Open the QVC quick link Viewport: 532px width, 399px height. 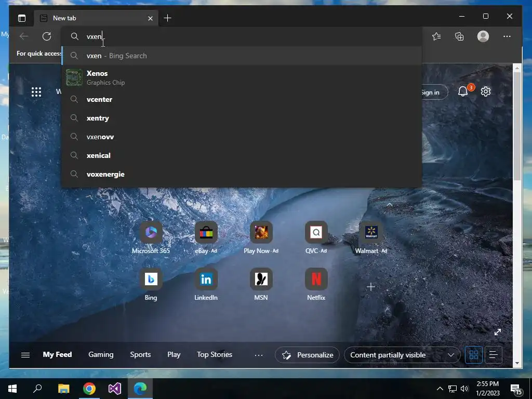pos(316,238)
